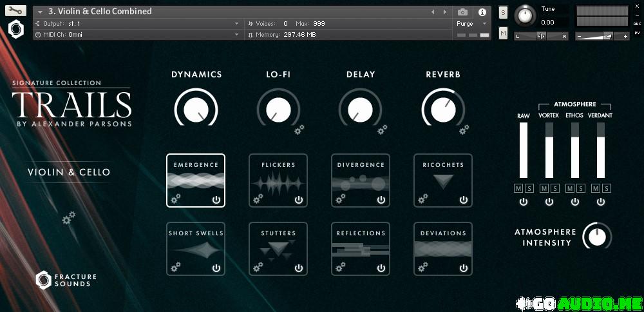The width and height of the screenshot is (644, 312).
Task: Toggle the VORTEX channel power button
Action: 549,202
